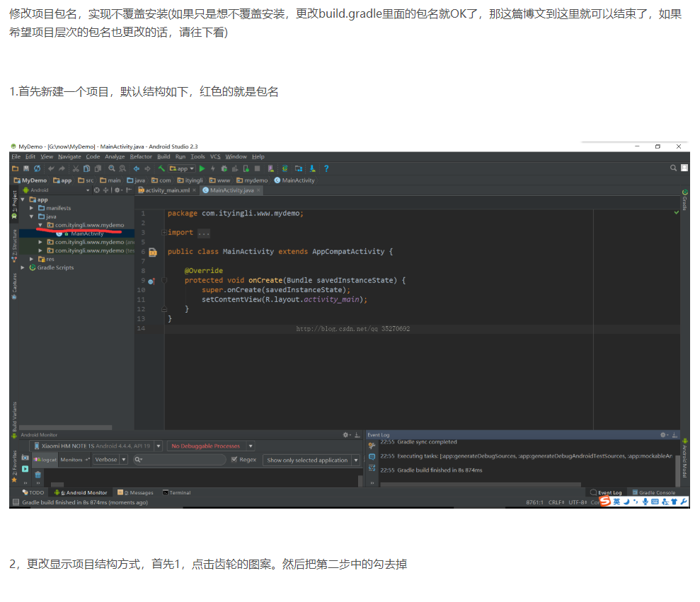The height and width of the screenshot is (602, 700).
Task: Click the Sogou input method S icon
Action: [605, 502]
